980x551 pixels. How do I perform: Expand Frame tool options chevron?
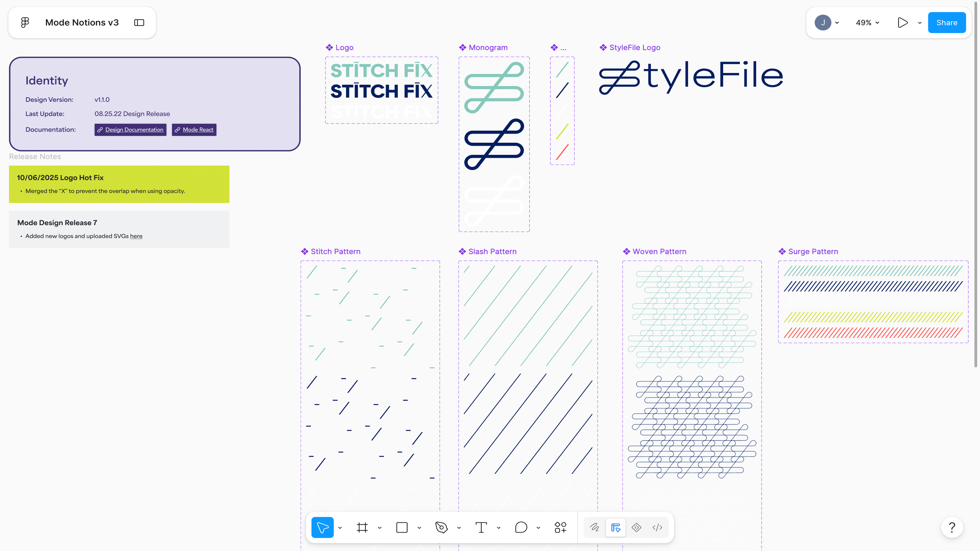point(379,527)
